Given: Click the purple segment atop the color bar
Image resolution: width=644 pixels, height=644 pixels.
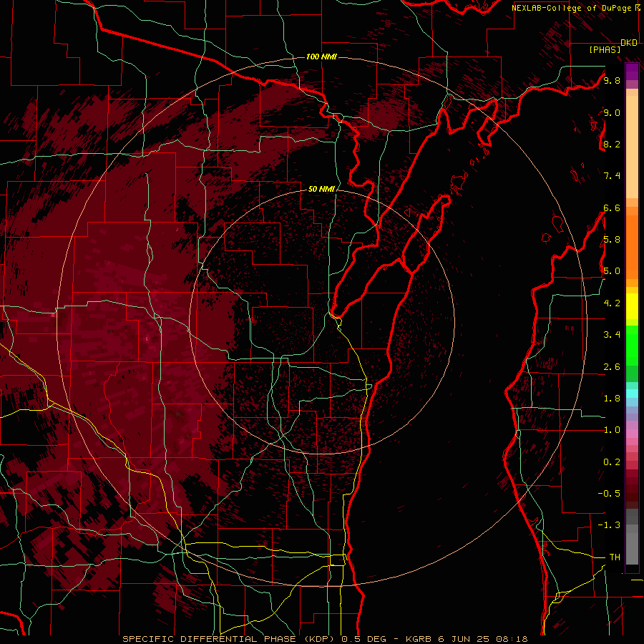Looking at the screenshot, I should [632, 72].
